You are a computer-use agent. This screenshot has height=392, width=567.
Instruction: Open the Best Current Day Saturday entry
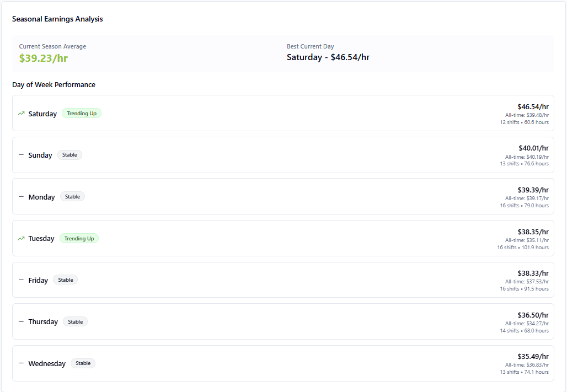328,57
